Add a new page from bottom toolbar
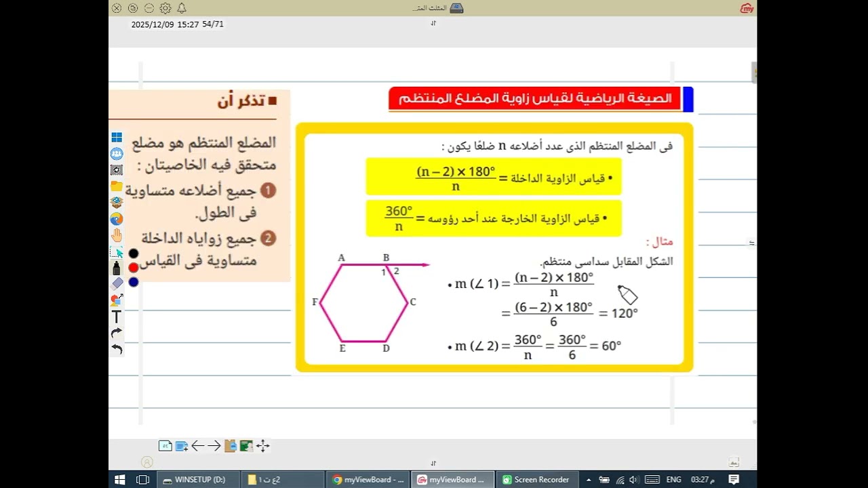The width and height of the screenshot is (868, 488). click(x=181, y=446)
